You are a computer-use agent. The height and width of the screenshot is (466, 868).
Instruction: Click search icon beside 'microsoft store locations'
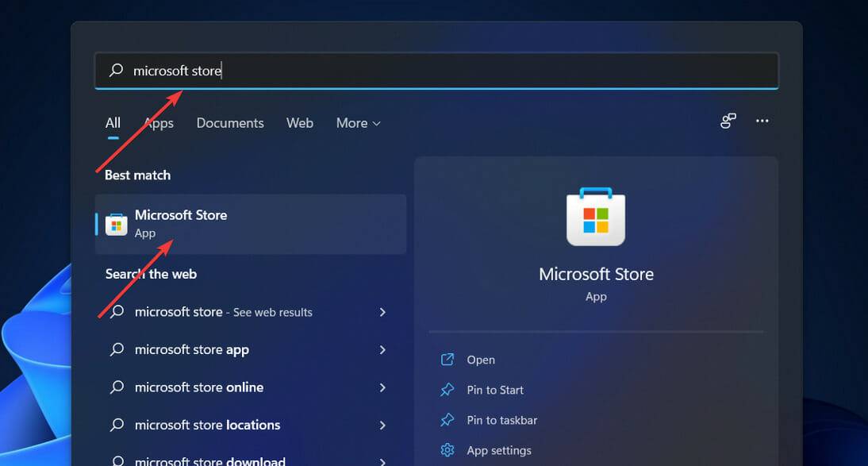[117, 425]
